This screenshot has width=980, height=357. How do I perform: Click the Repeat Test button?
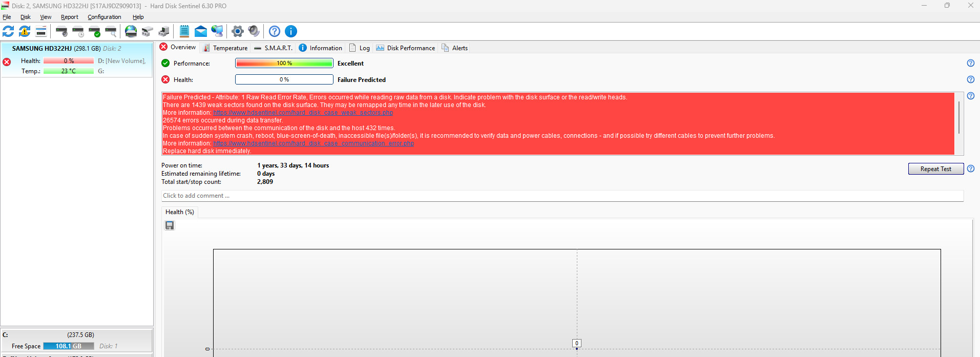tap(936, 169)
